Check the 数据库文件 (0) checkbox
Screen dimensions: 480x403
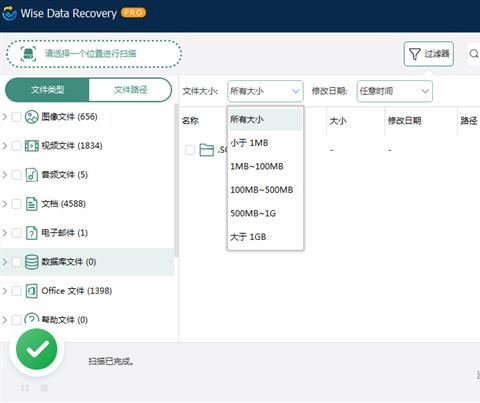pos(16,262)
